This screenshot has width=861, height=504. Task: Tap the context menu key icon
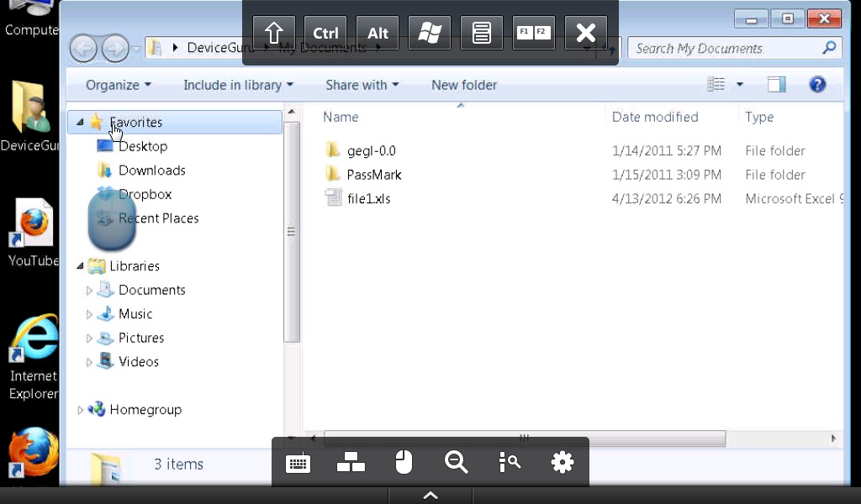[482, 33]
